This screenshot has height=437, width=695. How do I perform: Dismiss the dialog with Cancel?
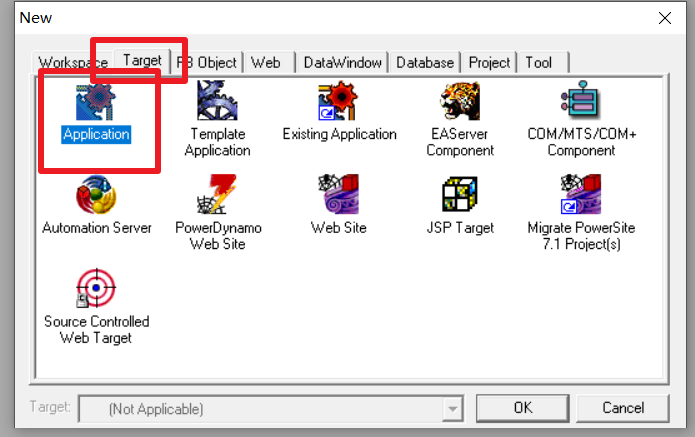coord(623,408)
